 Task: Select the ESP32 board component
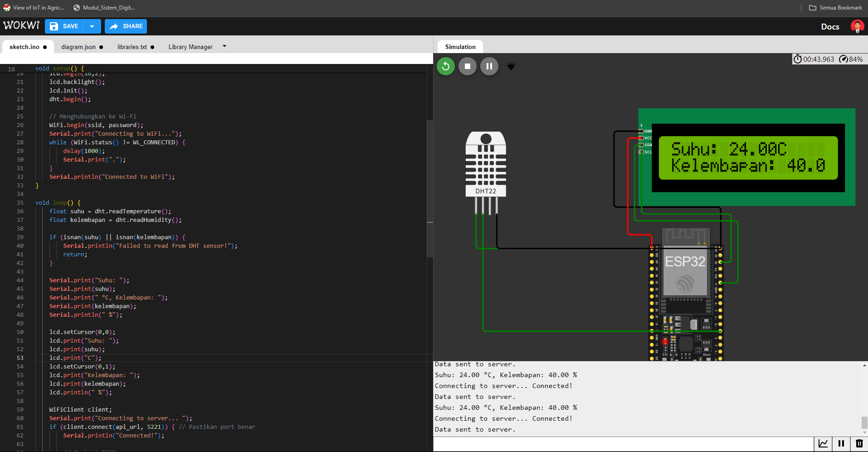(x=686, y=294)
